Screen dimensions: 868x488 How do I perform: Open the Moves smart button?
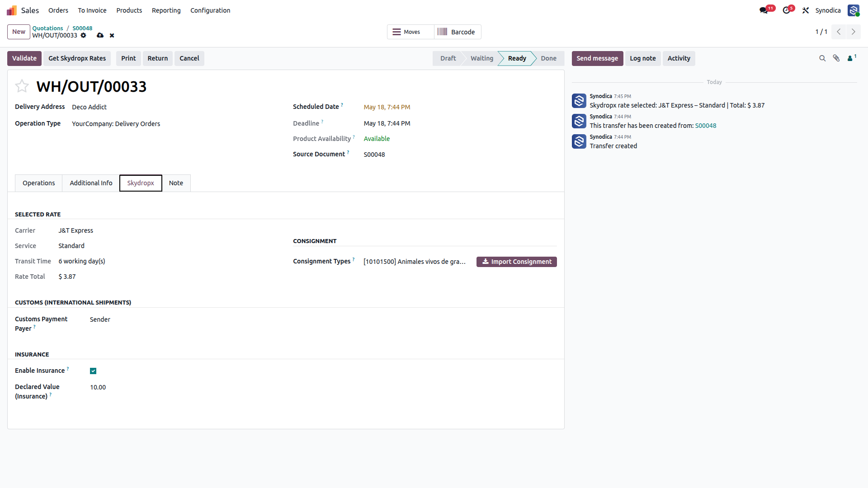tap(410, 32)
